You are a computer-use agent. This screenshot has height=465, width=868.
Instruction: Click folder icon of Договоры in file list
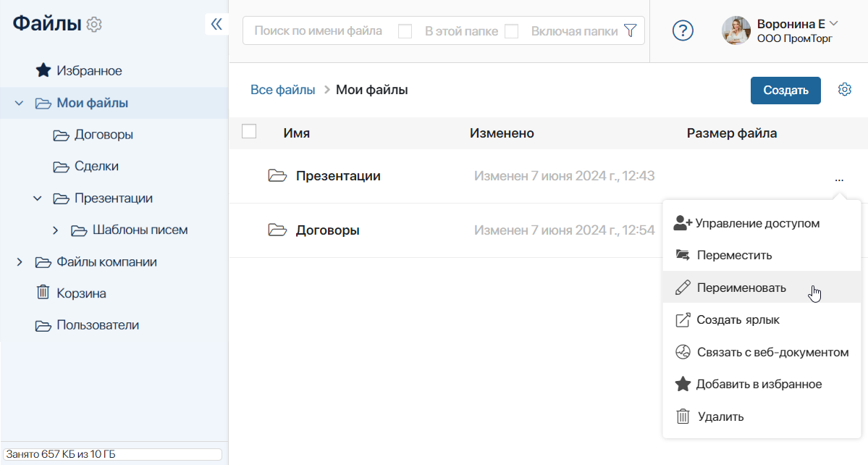277,230
